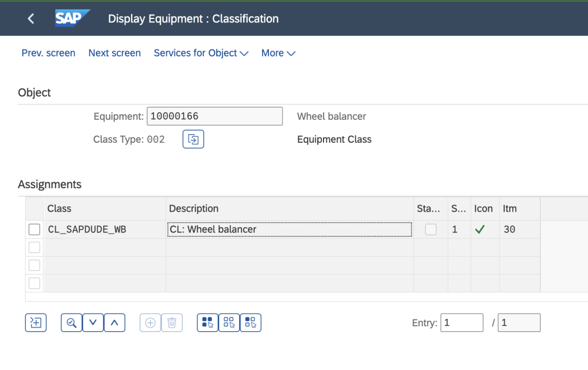Select the new entry insert icon below the table
This screenshot has width=588, height=370.
pyautogui.click(x=36, y=322)
